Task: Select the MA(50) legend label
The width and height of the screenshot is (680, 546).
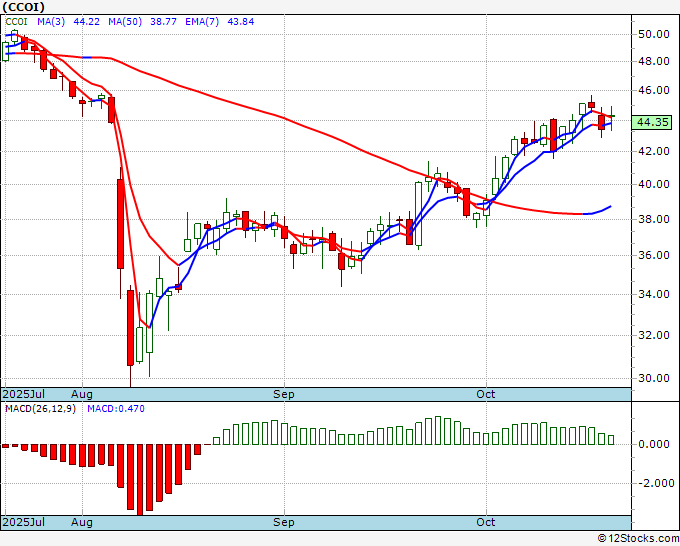Action: [x=125, y=22]
